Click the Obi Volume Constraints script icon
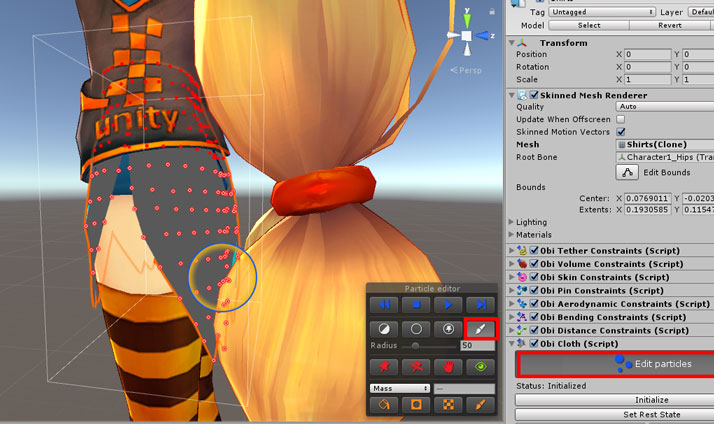The width and height of the screenshot is (714, 424). click(x=522, y=264)
